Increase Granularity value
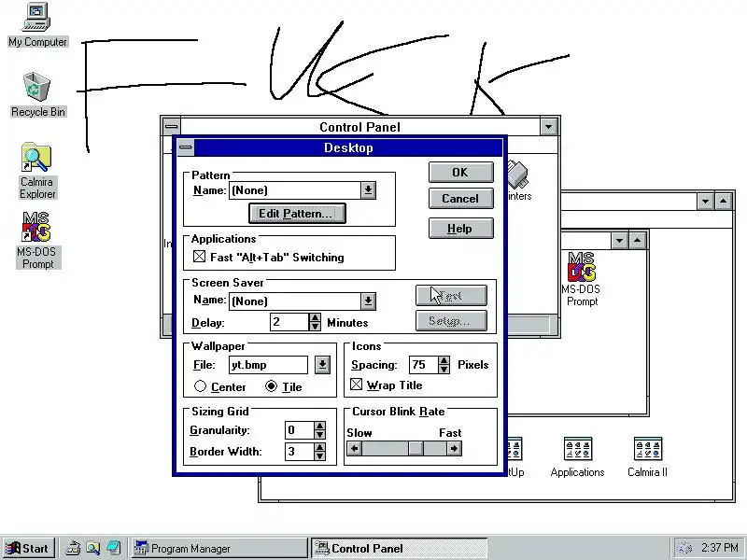The width and height of the screenshot is (747, 560). pos(320,426)
